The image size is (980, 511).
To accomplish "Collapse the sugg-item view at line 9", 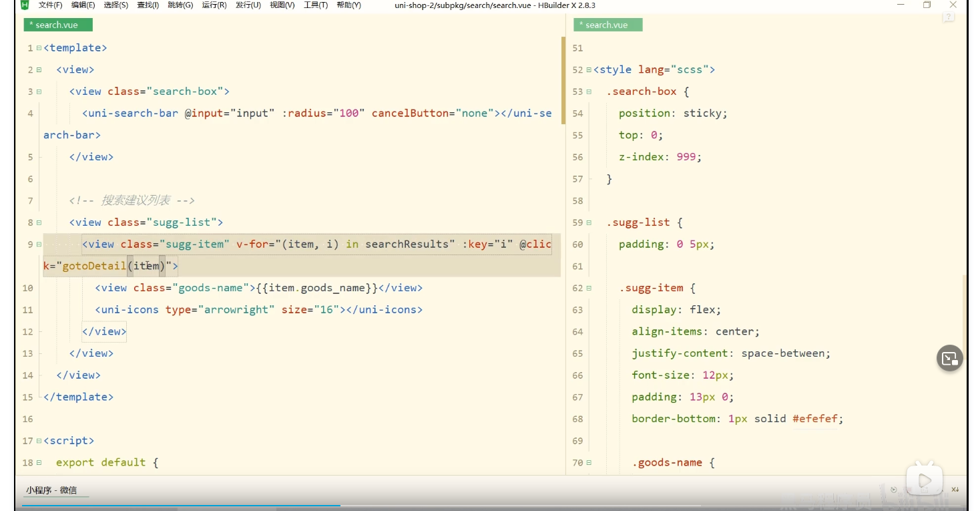I will (x=39, y=244).
